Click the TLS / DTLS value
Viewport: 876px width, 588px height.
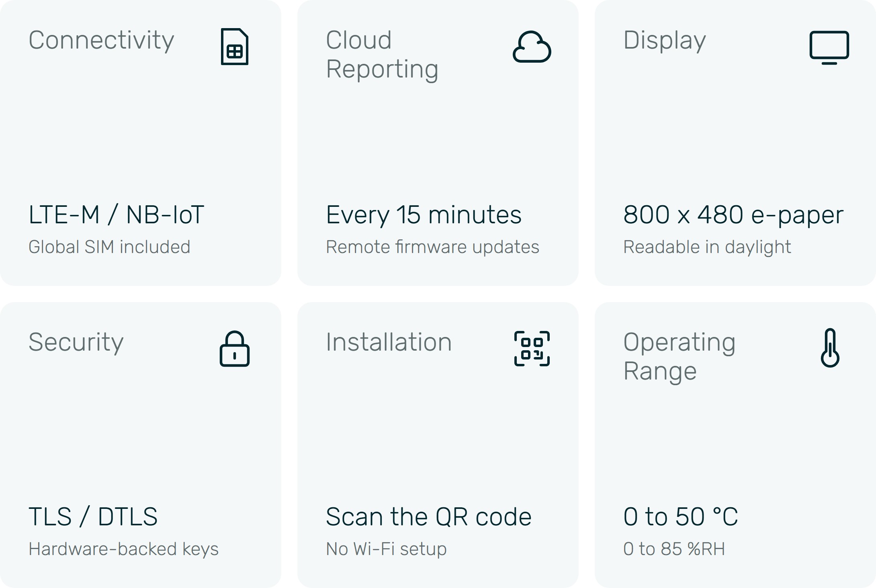point(93,517)
